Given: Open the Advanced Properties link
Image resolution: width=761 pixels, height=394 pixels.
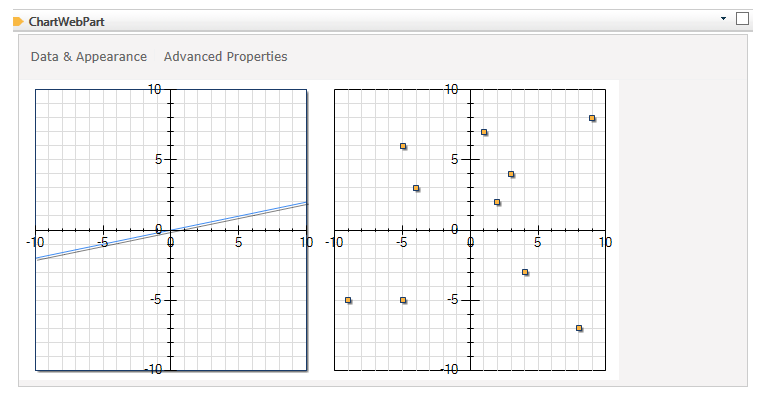Looking at the screenshot, I should click(226, 57).
